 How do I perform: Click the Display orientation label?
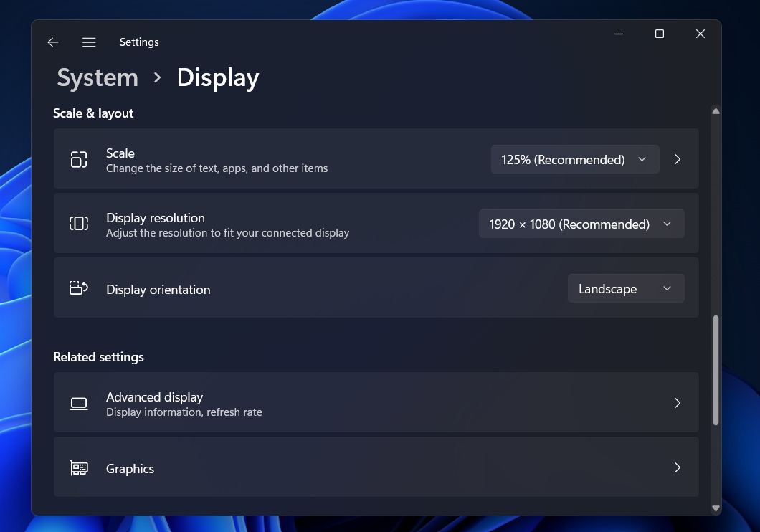pos(158,289)
